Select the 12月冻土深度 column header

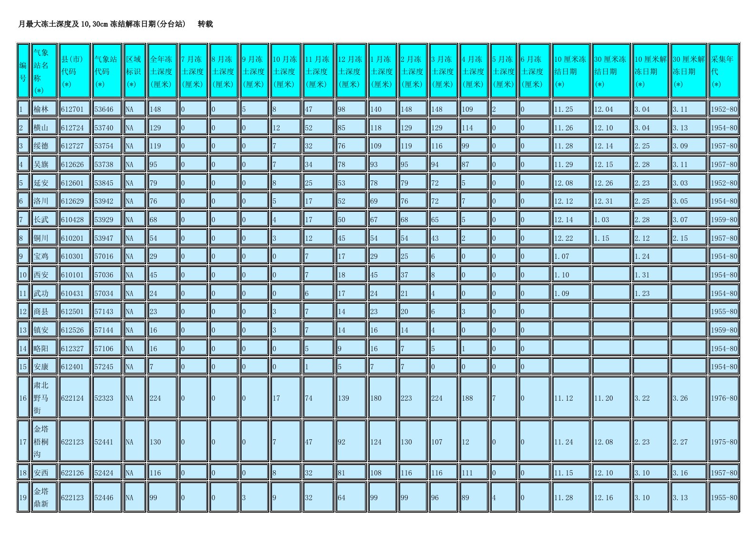click(351, 71)
